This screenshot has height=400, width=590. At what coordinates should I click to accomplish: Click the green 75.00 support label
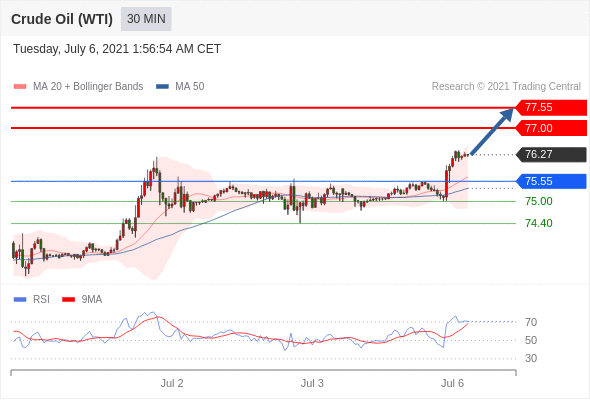(539, 201)
